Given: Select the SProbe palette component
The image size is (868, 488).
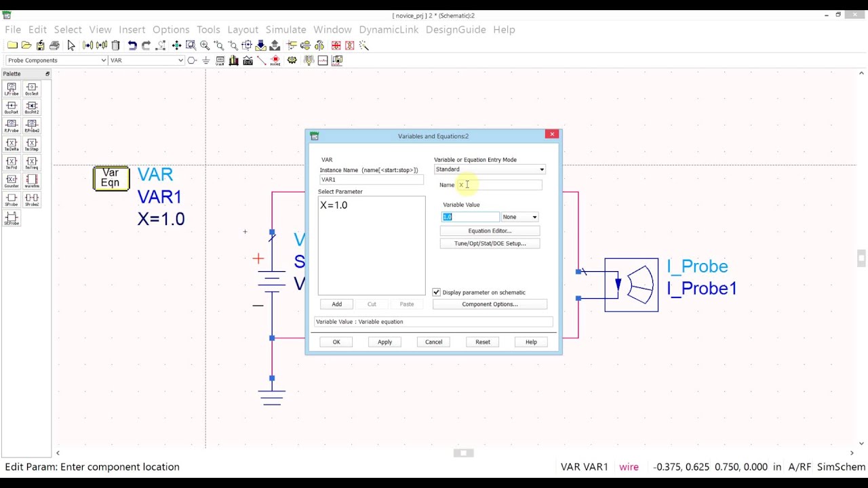Looking at the screenshot, I should pos(12,200).
